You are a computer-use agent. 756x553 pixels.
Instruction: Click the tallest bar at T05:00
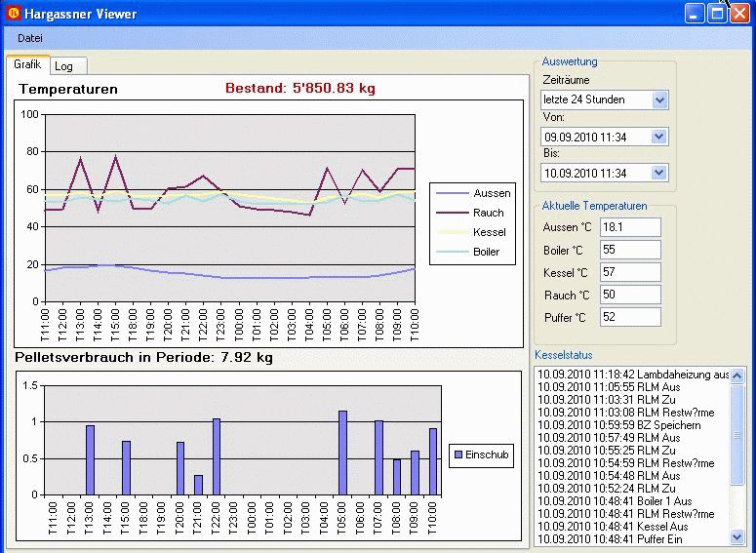(x=343, y=452)
